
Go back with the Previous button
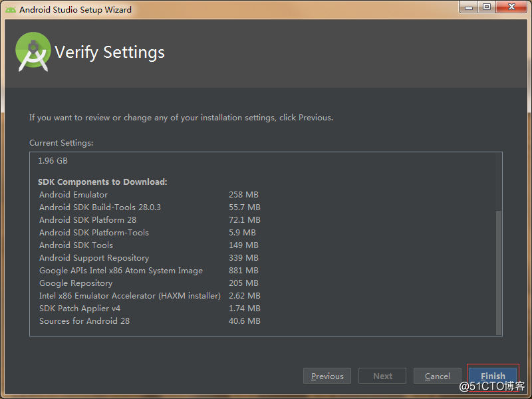coord(327,376)
